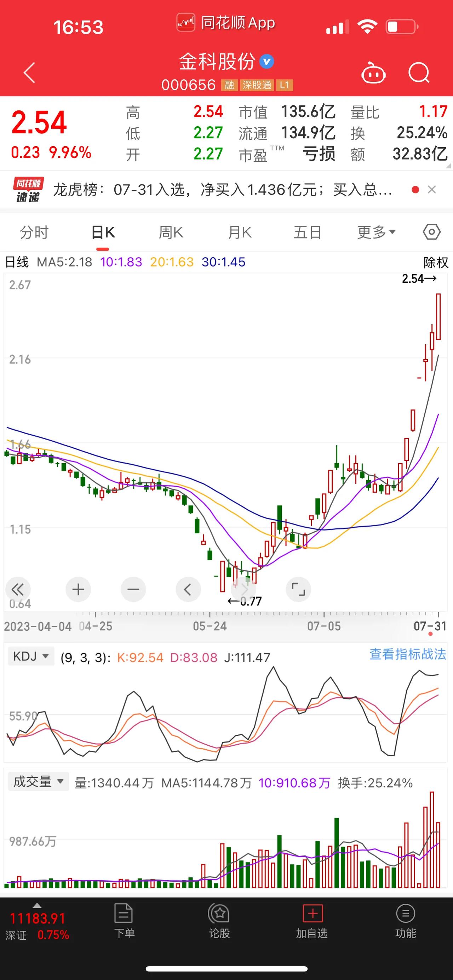This screenshot has width=453, height=980.
Task: Tap the 07-31 date marker
Action: point(430,626)
